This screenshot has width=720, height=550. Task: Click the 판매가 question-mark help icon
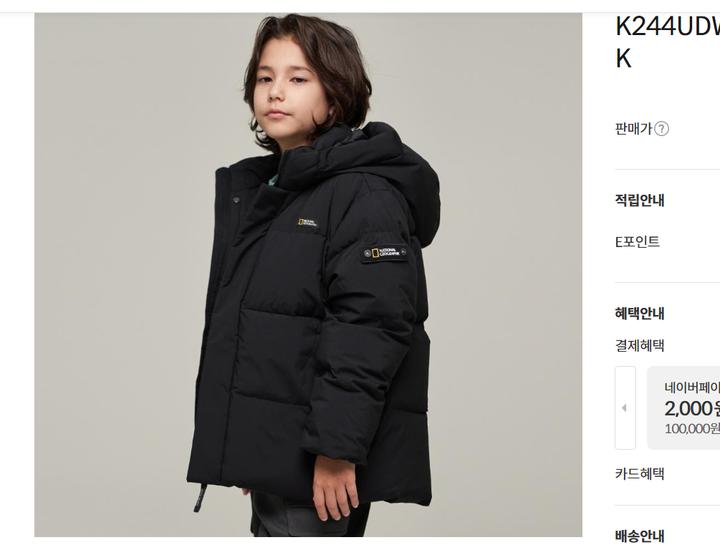pyautogui.click(x=661, y=129)
